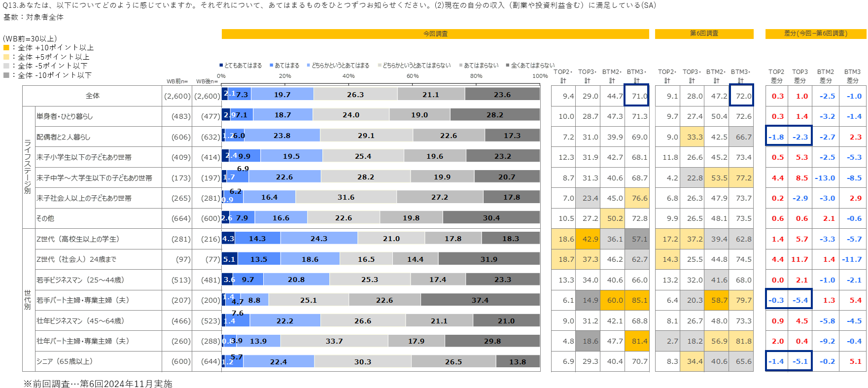Click the boxed 71.0 cell in 全体 row
The height and width of the screenshot is (388, 868).
click(636, 96)
